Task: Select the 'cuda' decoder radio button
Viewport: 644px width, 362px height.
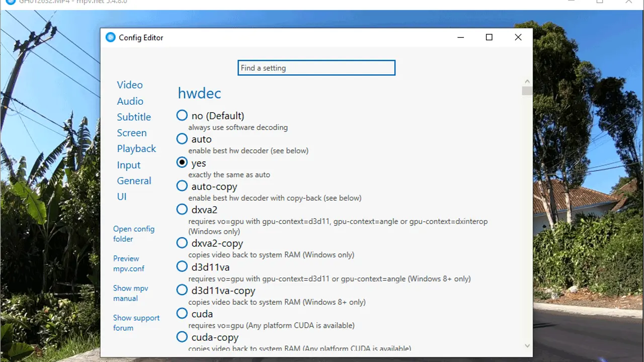Action: click(x=182, y=314)
